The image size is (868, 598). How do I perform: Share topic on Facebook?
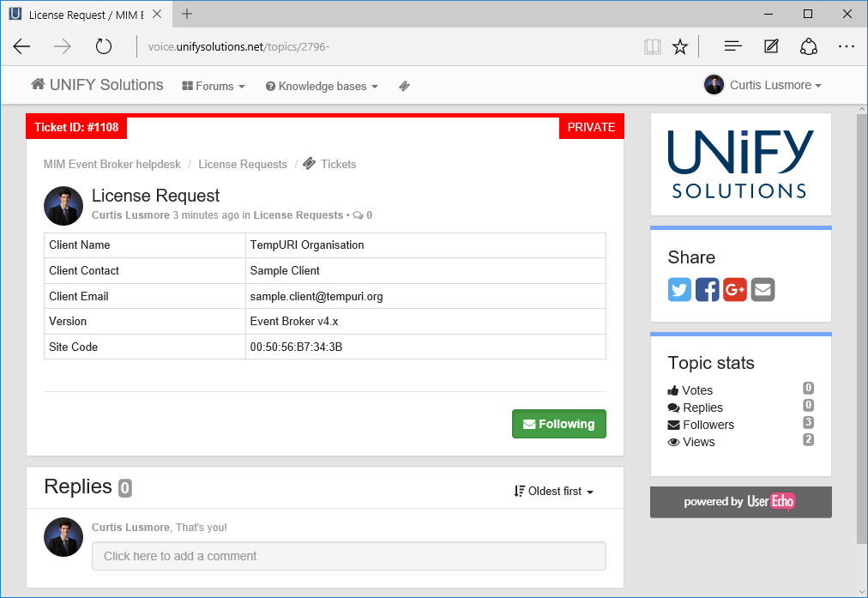[707, 290]
